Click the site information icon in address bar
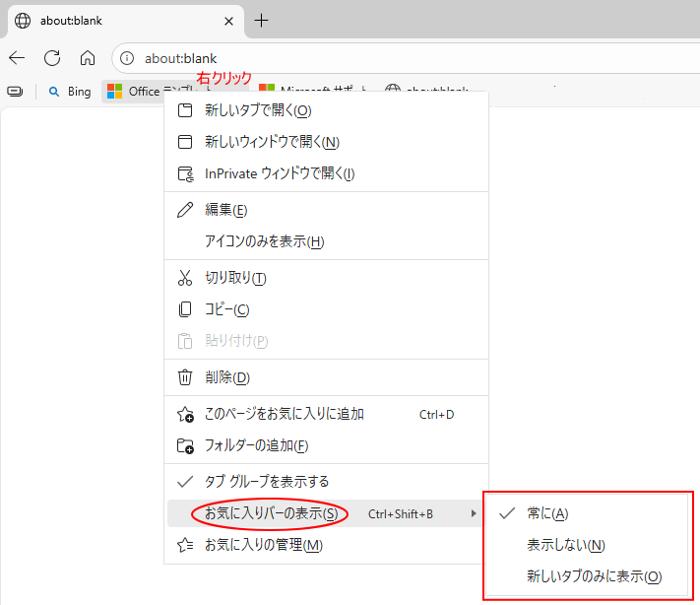This screenshot has width=700, height=605. tap(127, 58)
